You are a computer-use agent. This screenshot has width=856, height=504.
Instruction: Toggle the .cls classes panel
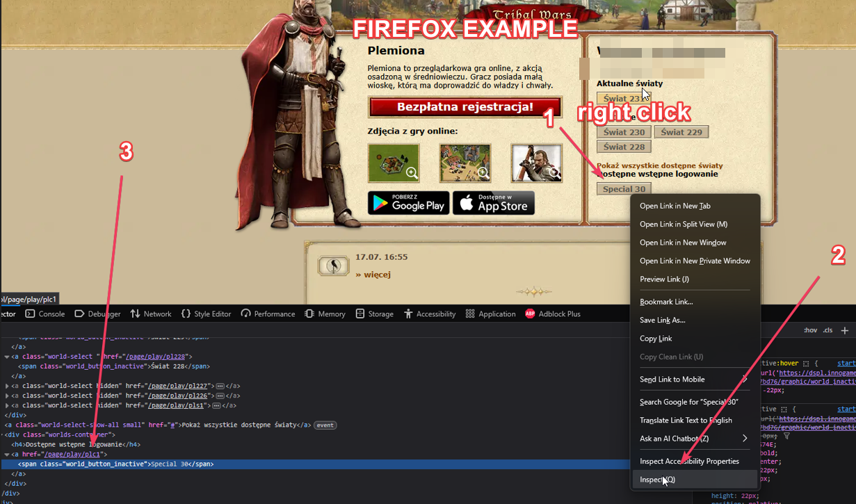pyautogui.click(x=827, y=330)
